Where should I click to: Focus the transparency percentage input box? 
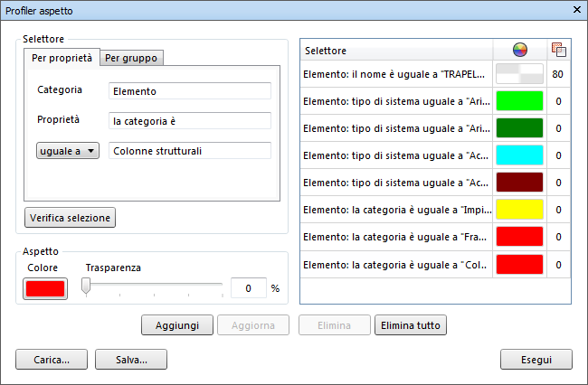coord(247,288)
